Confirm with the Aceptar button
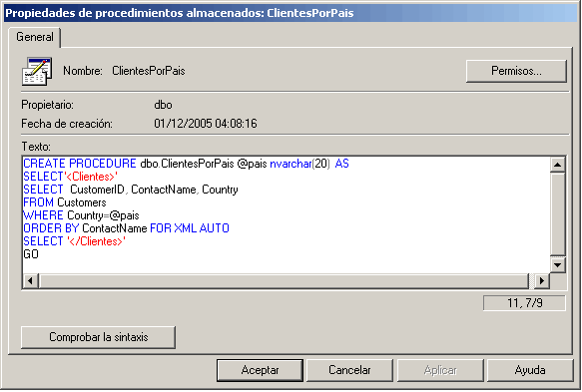This screenshot has height=392, width=582. point(260,370)
